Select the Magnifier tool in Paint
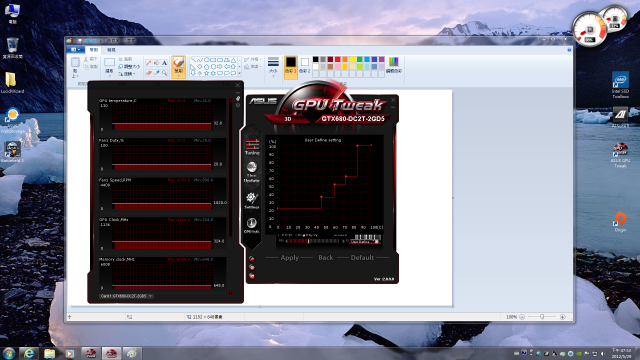 click(x=164, y=73)
